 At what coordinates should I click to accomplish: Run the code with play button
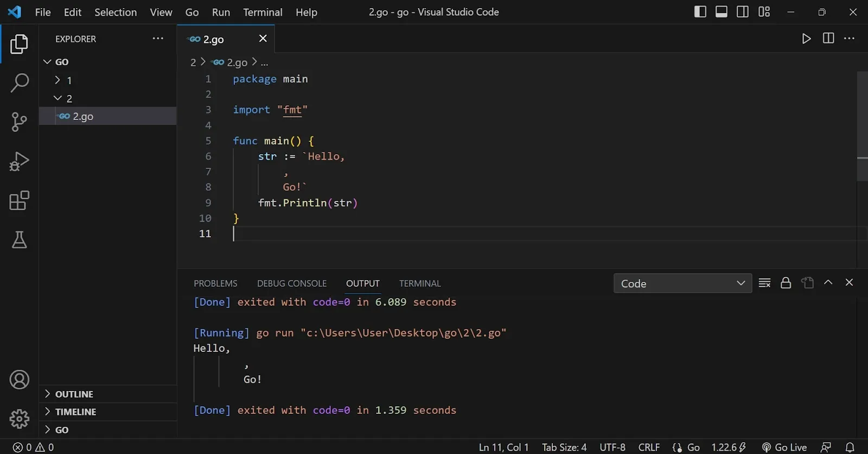pos(807,39)
